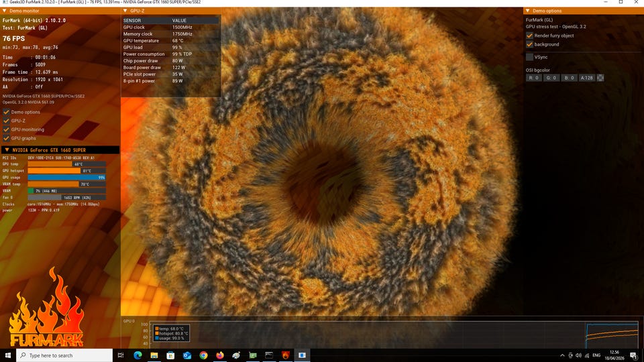Click the G: 0 color field
644x362 pixels.
551,78
